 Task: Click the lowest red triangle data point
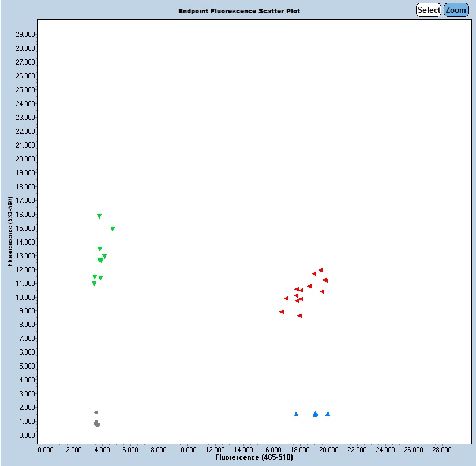coord(299,315)
